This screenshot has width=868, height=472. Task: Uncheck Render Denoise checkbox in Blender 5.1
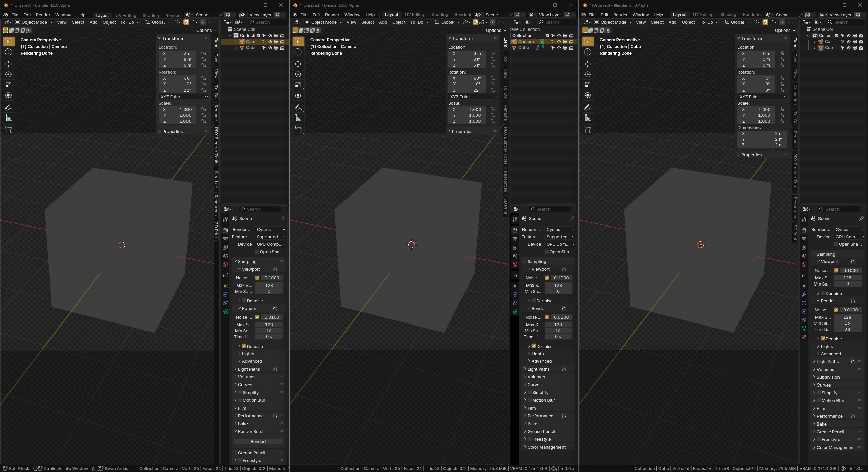[x=823, y=339]
